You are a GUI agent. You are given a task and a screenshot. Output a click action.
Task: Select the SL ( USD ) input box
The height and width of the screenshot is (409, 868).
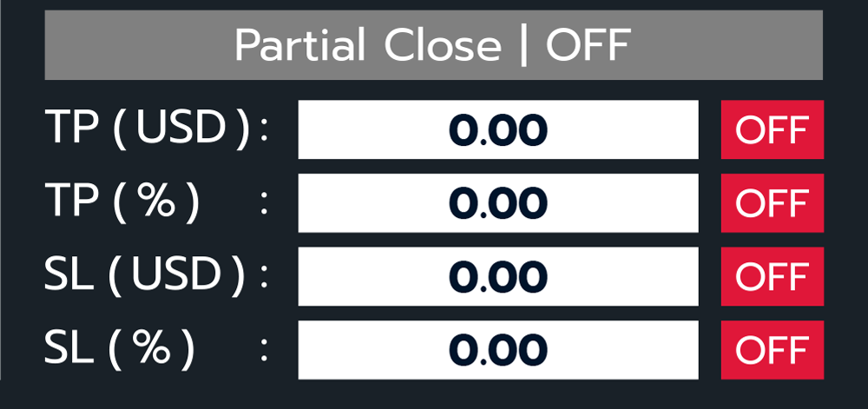point(497,277)
